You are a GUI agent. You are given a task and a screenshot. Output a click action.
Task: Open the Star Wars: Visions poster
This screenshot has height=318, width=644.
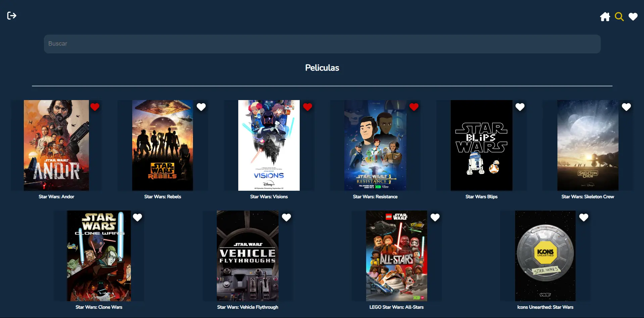pyautogui.click(x=269, y=145)
